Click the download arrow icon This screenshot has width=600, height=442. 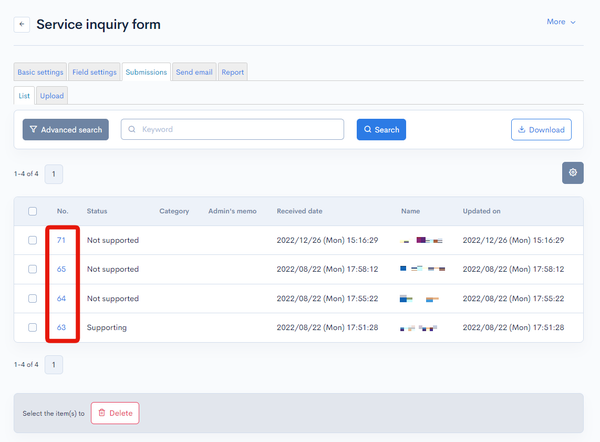pos(521,129)
